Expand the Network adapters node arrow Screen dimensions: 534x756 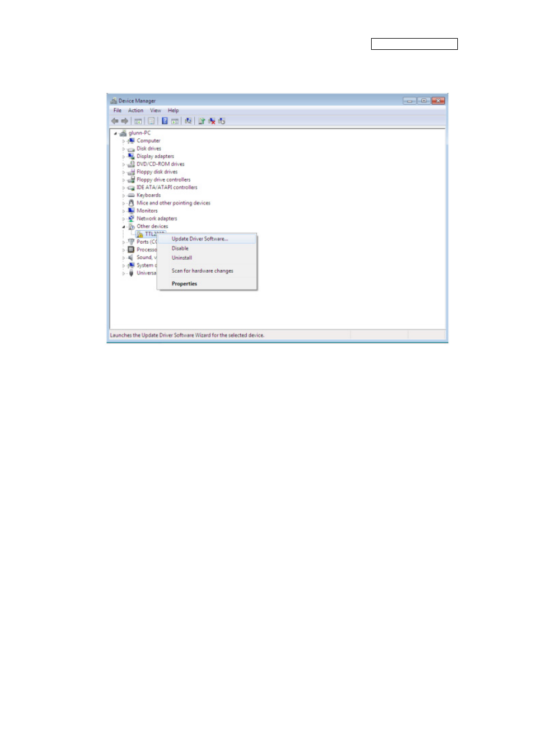coord(124,219)
